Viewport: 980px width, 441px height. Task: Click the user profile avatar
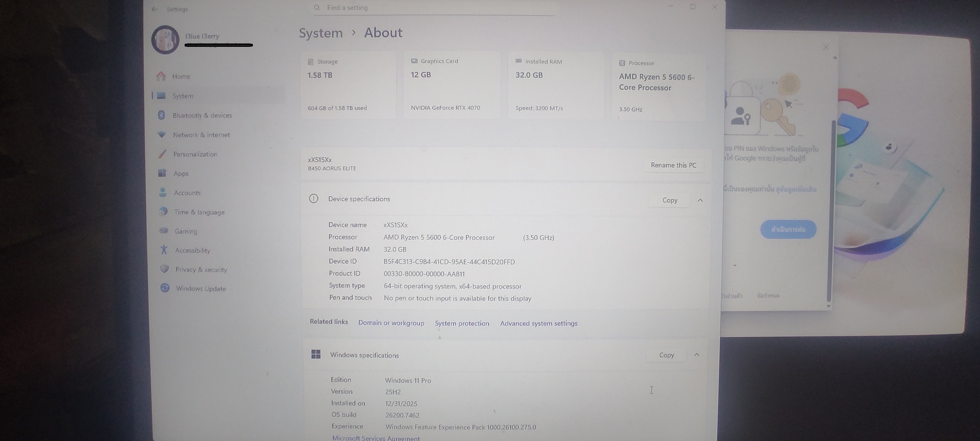pos(165,40)
